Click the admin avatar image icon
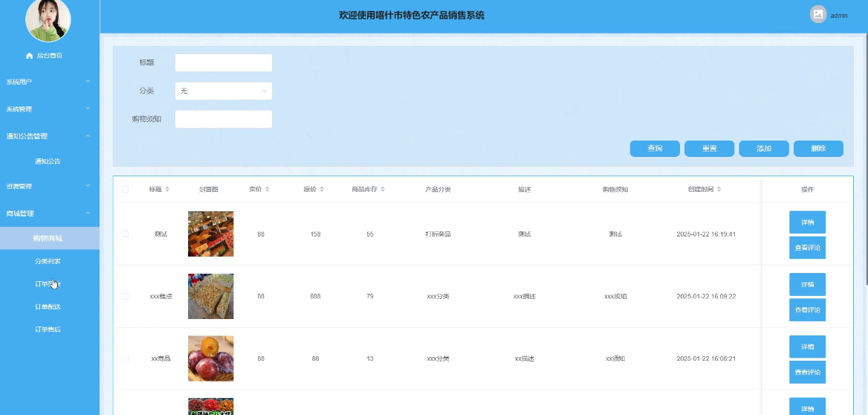The image size is (868, 415). point(818,14)
